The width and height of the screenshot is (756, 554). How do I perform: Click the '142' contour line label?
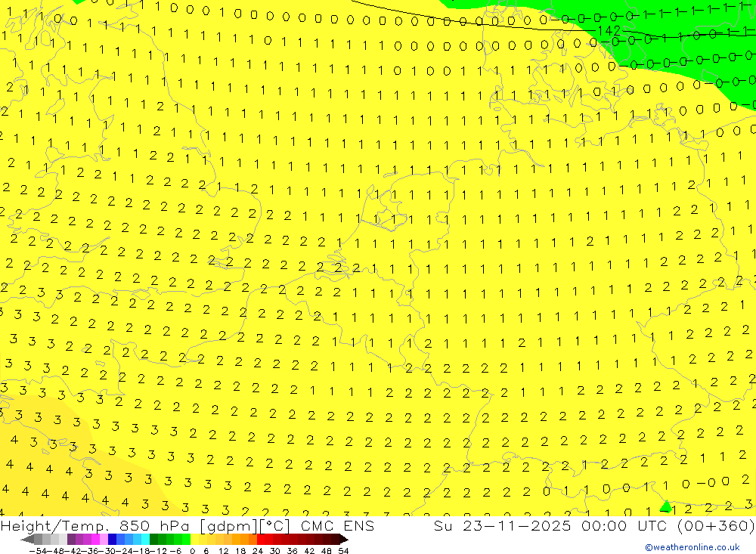[609, 31]
